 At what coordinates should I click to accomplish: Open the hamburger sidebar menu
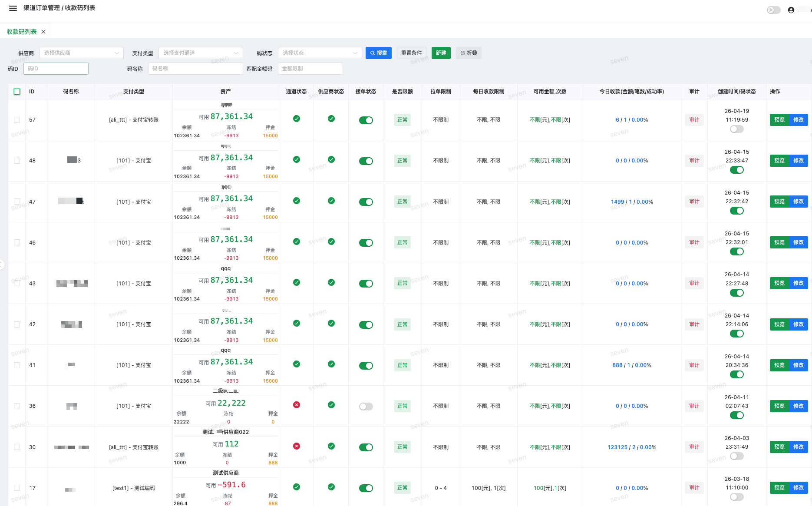pyautogui.click(x=13, y=8)
